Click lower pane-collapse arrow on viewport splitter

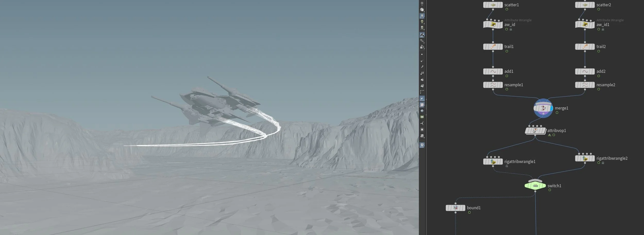pyautogui.click(x=426, y=115)
